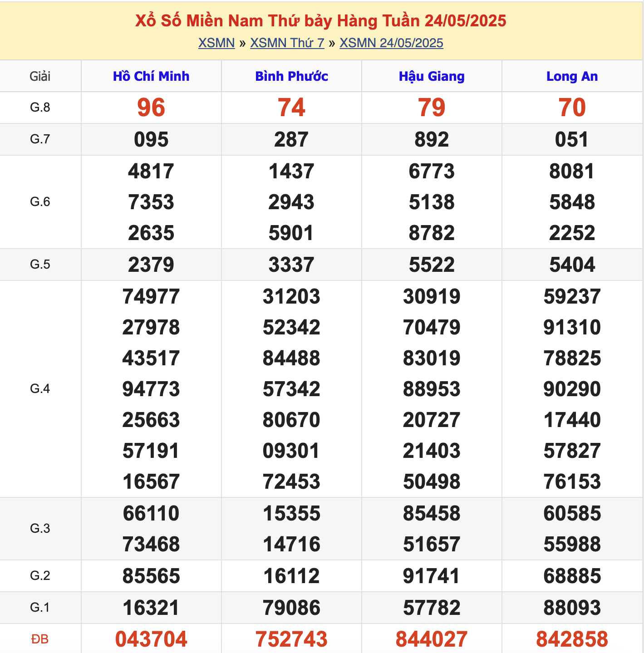Select the G.1 row label
Viewport: 644px width, 653px height.
click(x=40, y=608)
